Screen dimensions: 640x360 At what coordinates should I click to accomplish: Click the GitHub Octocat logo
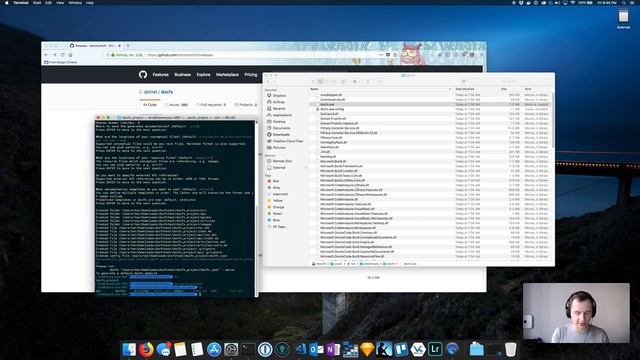(143, 75)
